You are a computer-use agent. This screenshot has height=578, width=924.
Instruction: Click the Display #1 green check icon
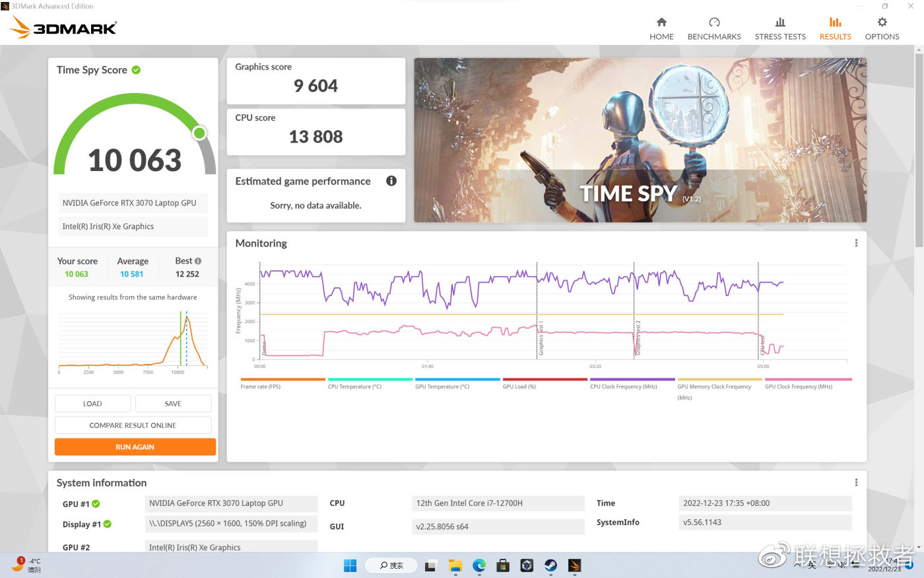108,524
